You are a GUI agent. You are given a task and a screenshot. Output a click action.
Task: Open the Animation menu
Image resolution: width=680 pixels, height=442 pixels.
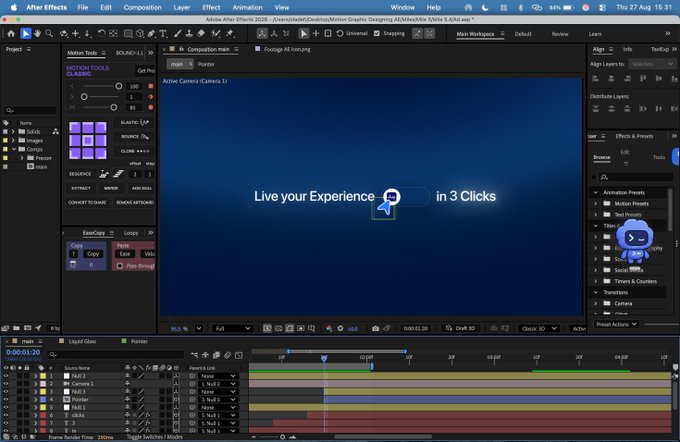(x=247, y=7)
